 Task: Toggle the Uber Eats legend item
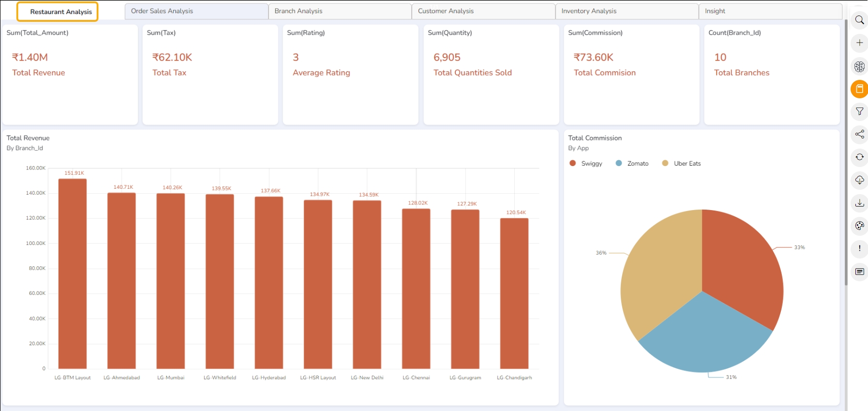tap(681, 164)
